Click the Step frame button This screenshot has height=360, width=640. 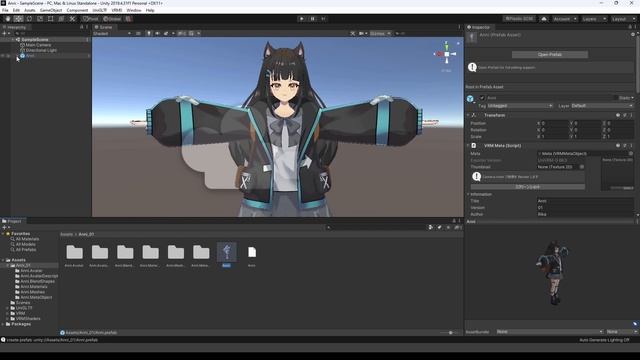pos(323,19)
